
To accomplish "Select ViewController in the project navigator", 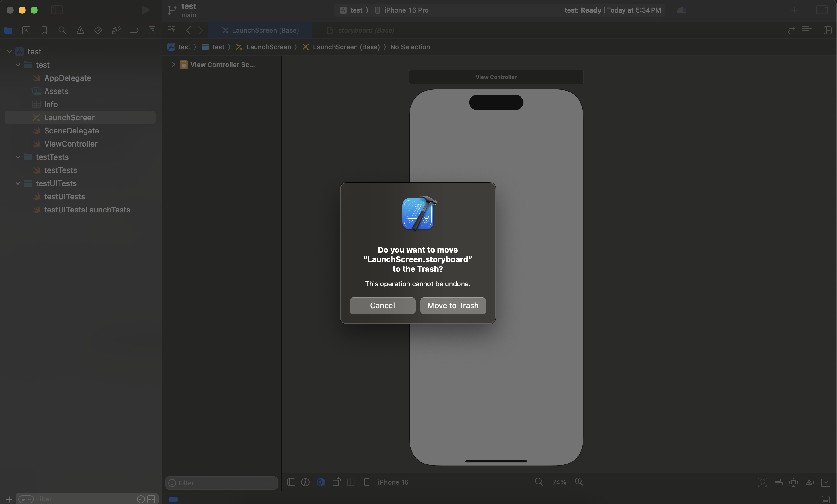I will click(71, 144).
